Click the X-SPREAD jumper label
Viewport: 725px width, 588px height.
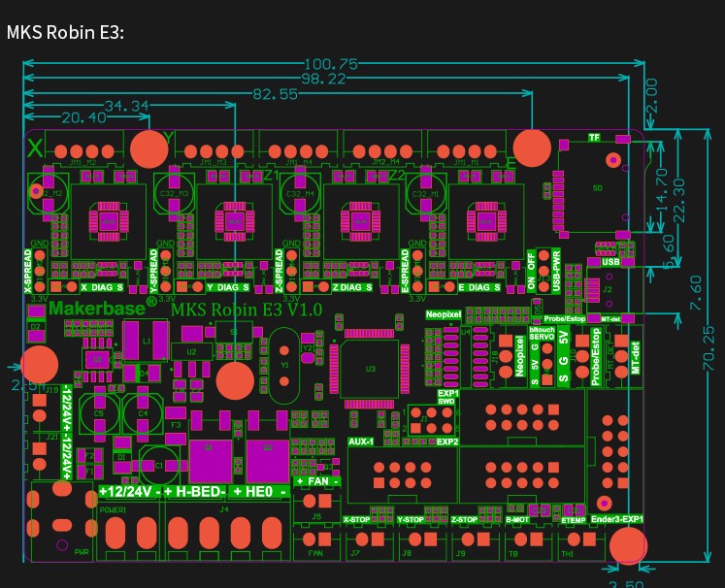28,271
